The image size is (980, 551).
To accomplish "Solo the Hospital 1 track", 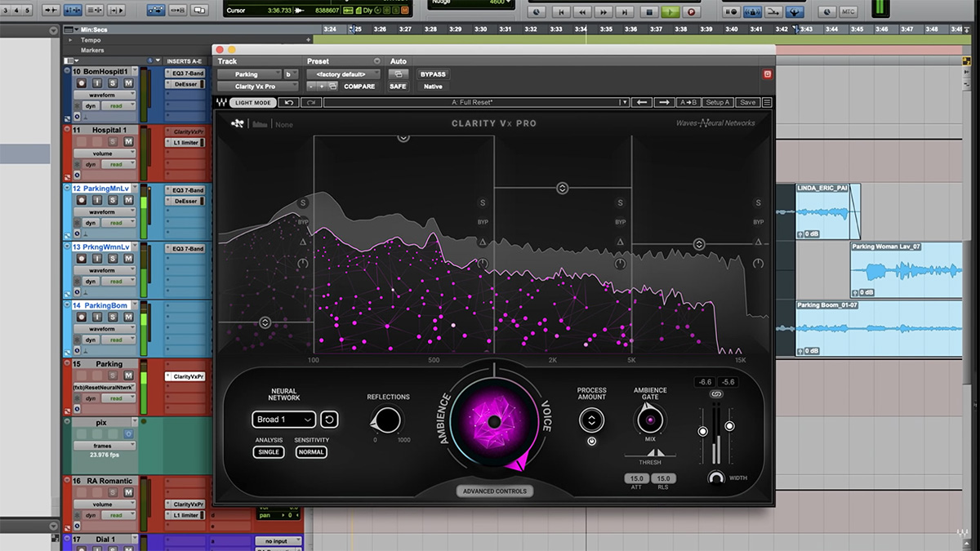I will pyautogui.click(x=112, y=141).
